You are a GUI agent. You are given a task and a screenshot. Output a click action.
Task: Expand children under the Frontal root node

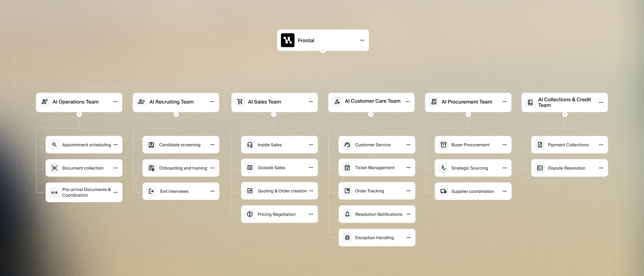323,51
